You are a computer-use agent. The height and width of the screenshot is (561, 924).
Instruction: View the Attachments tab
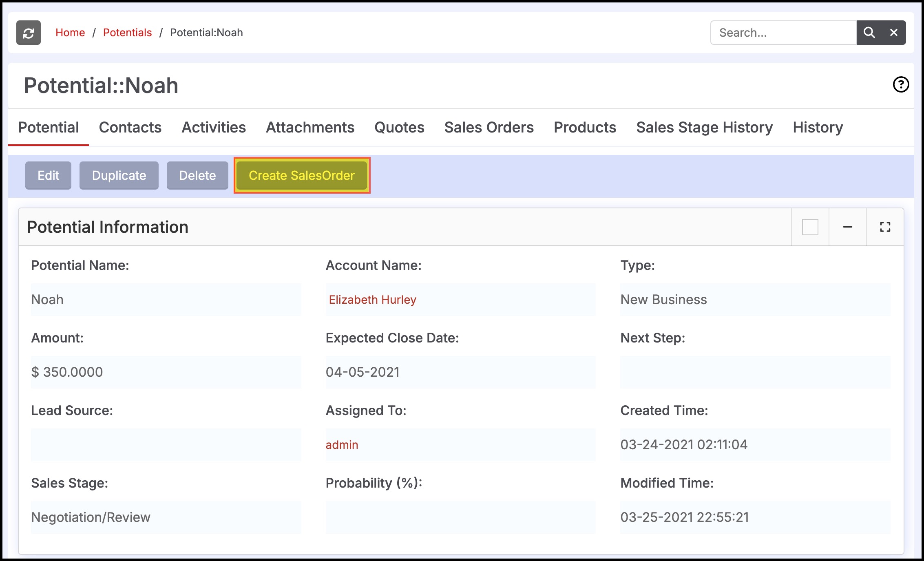click(x=310, y=128)
